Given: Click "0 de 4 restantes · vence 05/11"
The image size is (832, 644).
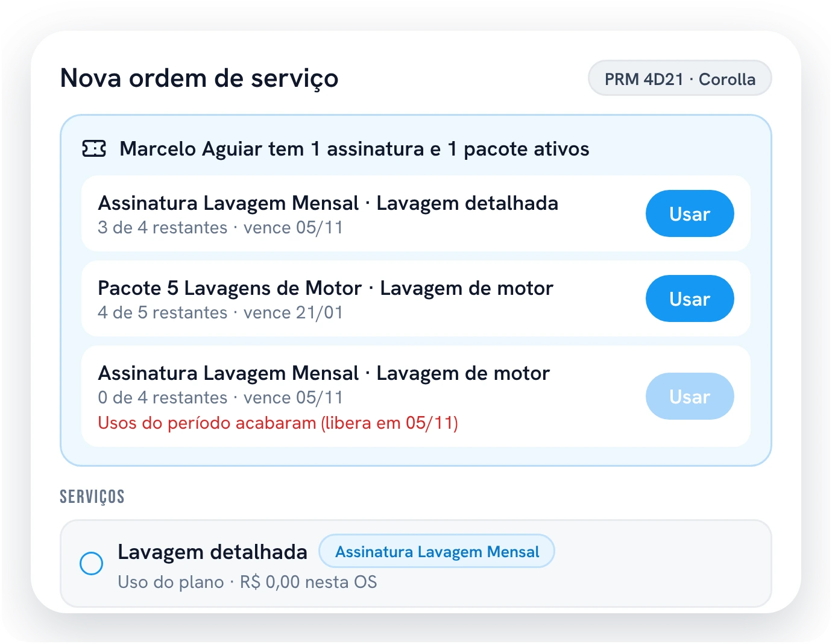Looking at the screenshot, I should [x=221, y=398].
